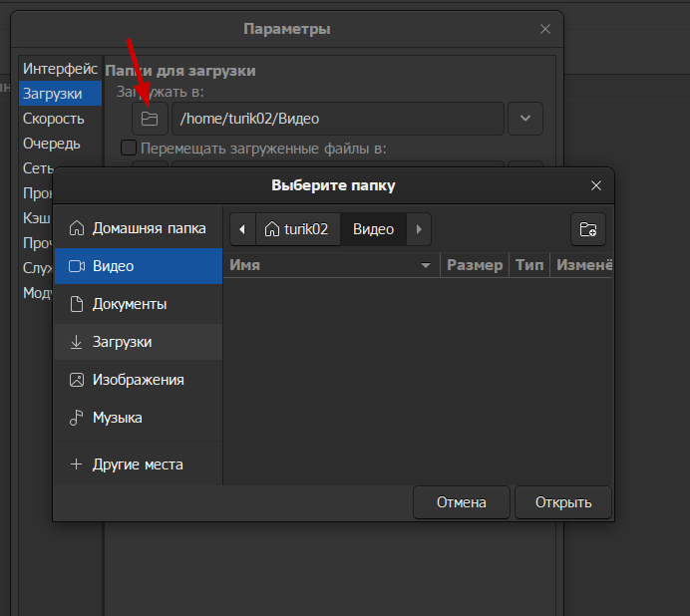Click the create new folder icon
This screenshot has width=690, height=616.
tap(588, 229)
